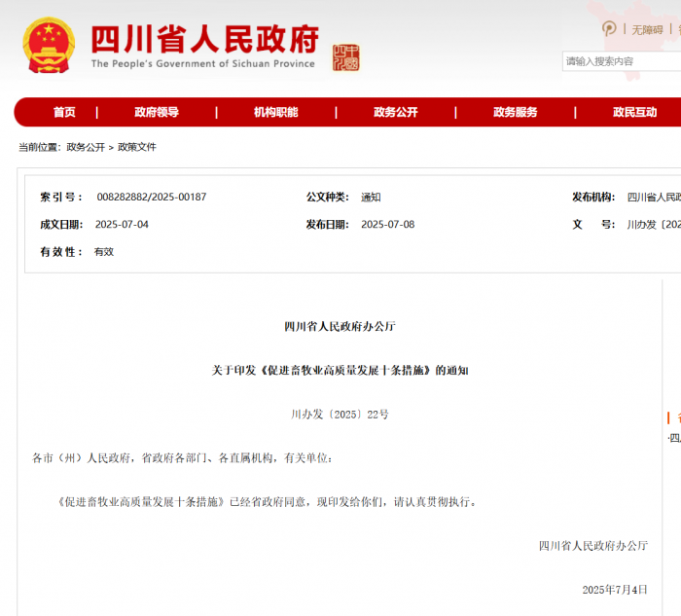Click the body paragraph about 十条措施
681x616 pixels.
click(268, 502)
